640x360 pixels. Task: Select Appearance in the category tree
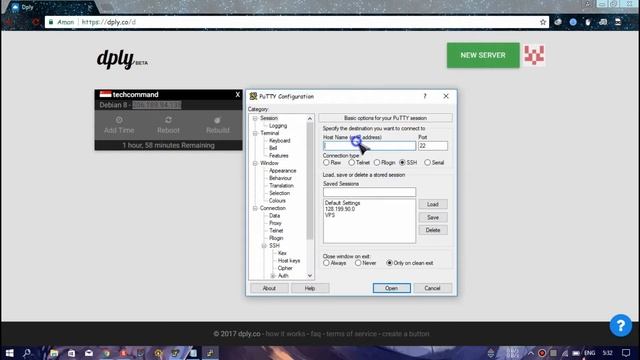(282, 171)
